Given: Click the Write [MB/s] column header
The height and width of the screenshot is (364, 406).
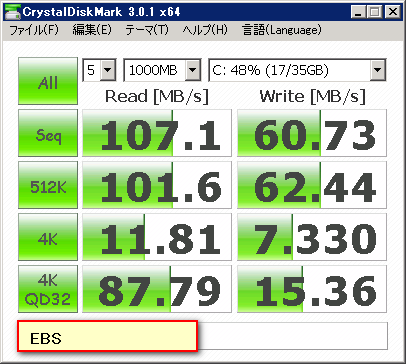Looking at the screenshot, I should [312, 96].
